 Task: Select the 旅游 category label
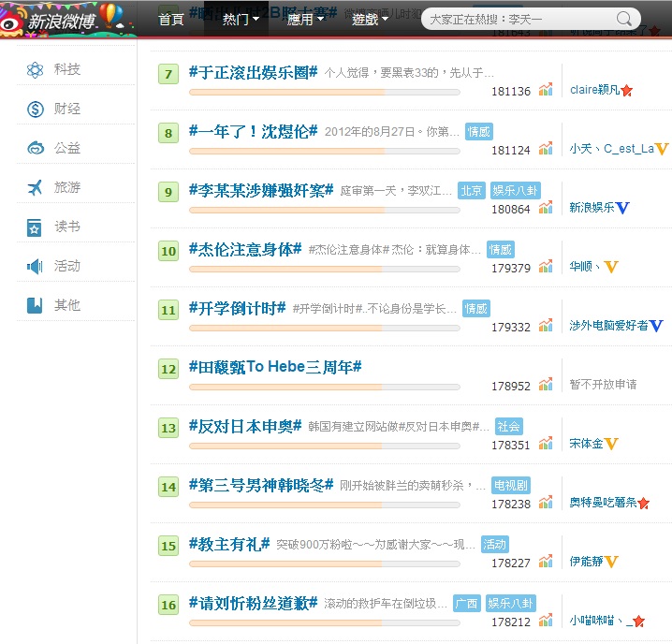(x=66, y=187)
